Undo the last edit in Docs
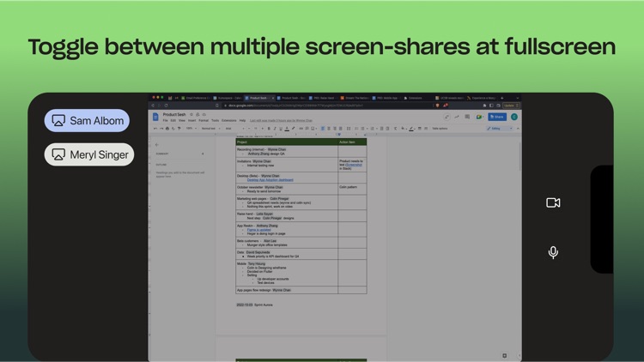 pyautogui.click(x=155, y=129)
